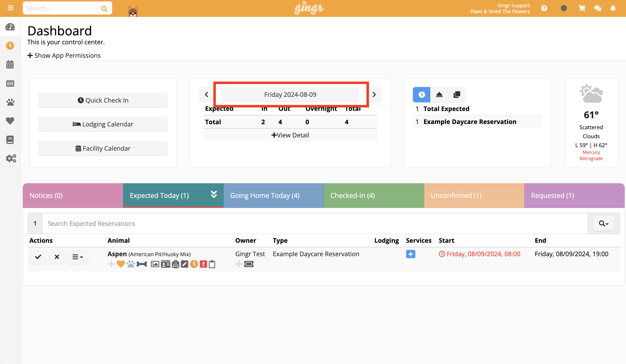Switch to the copy view toggle button

[x=457, y=95]
